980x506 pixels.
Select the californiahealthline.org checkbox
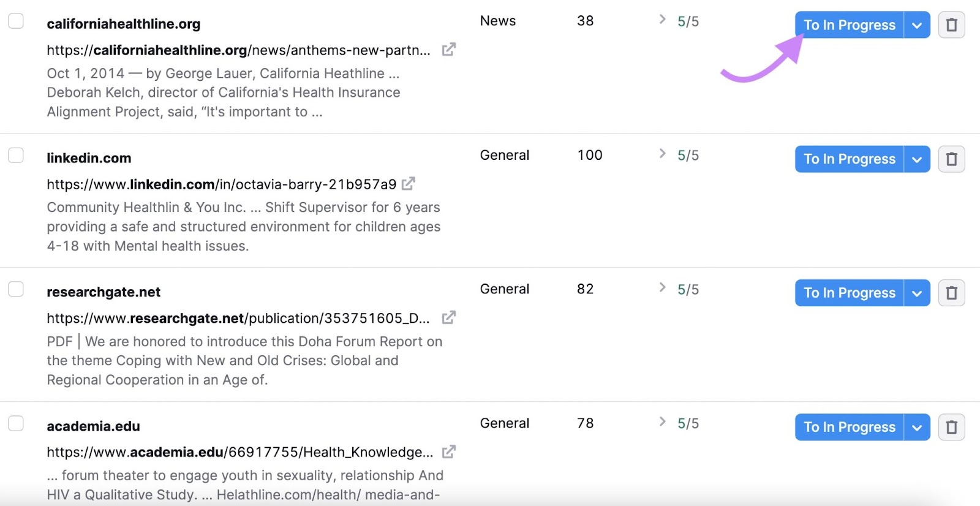tap(16, 21)
